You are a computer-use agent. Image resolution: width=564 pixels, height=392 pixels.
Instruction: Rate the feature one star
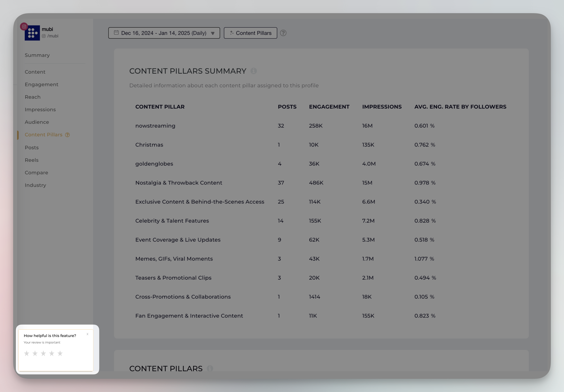27,353
